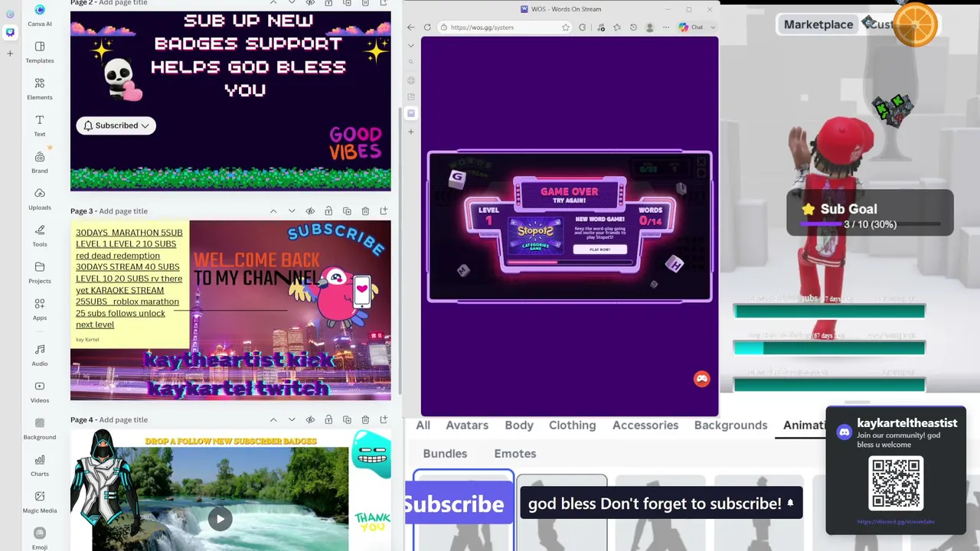Hide Page 4 using the eye icon
The height and width of the screenshot is (551, 980).
pyautogui.click(x=310, y=419)
